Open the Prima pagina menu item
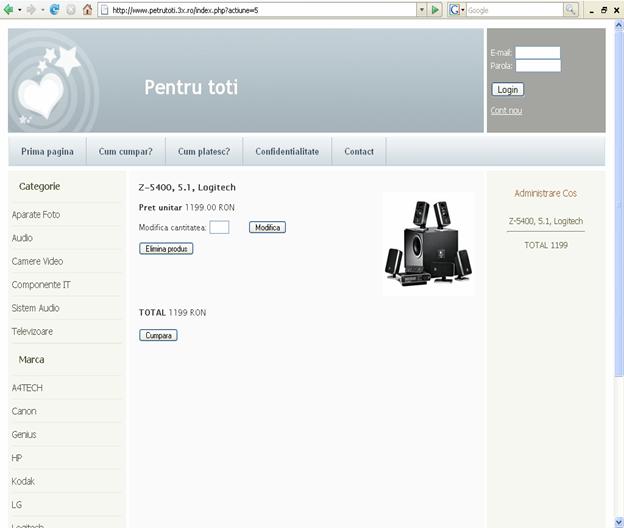 click(47, 152)
